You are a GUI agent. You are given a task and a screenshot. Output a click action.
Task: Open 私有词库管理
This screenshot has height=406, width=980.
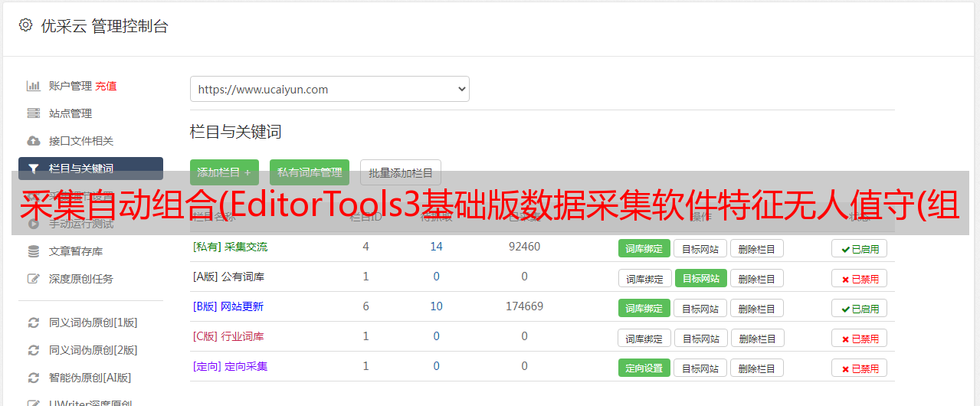[x=310, y=172]
